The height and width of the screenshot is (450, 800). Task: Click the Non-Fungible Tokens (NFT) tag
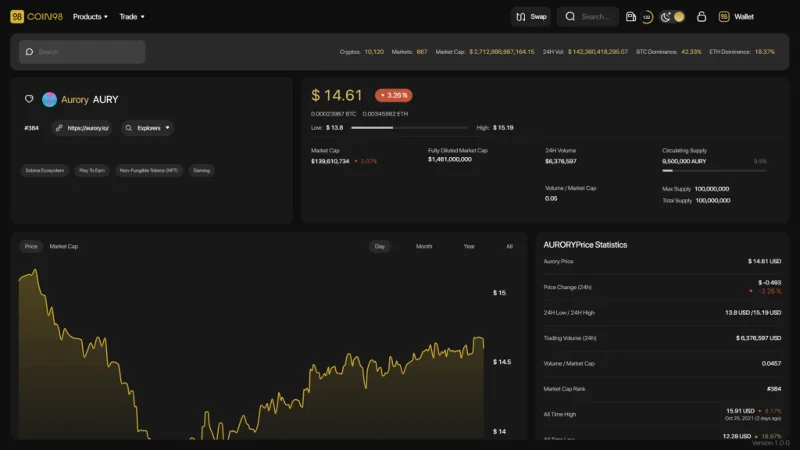pyautogui.click(x=149, y=170)
